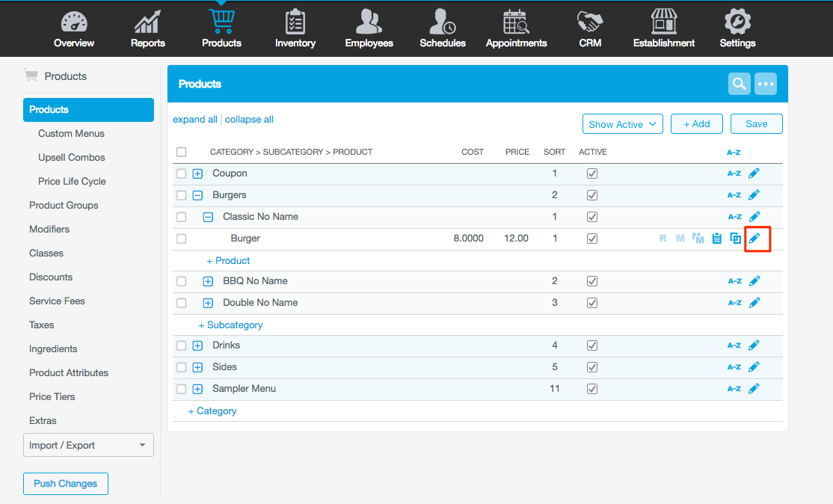833x504 pixels.
Task: Click the pencil edit icon for Burger
Action: 754,239
